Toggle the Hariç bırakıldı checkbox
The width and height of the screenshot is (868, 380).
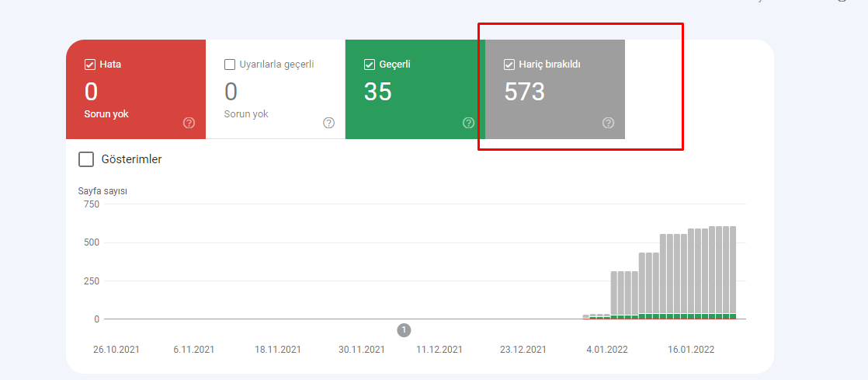point(509,64)
